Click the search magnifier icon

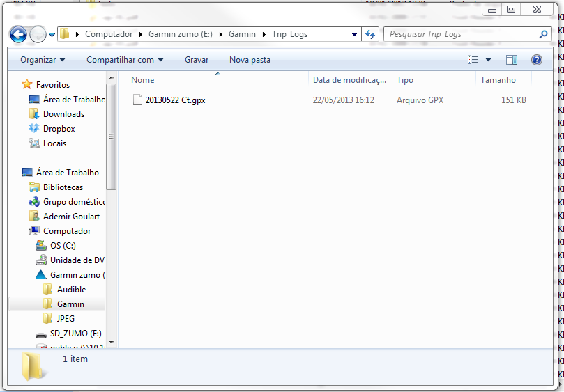point(544,34)
